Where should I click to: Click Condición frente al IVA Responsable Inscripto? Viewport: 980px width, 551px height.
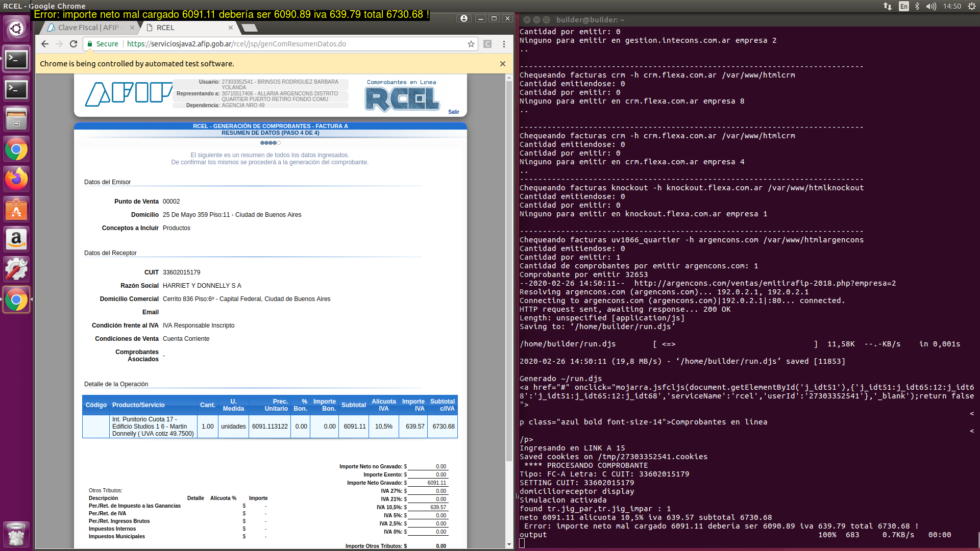pyautogui.click(x=199, y=325)
